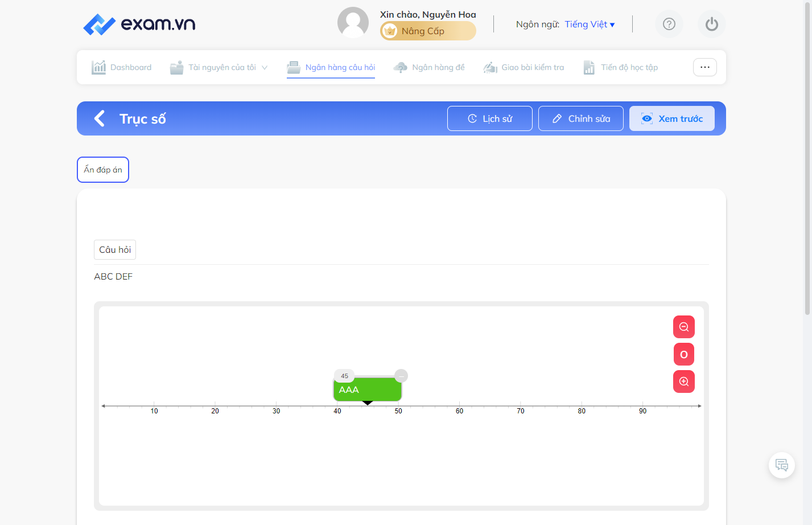Open Lịch sử history button

(490, 118)
